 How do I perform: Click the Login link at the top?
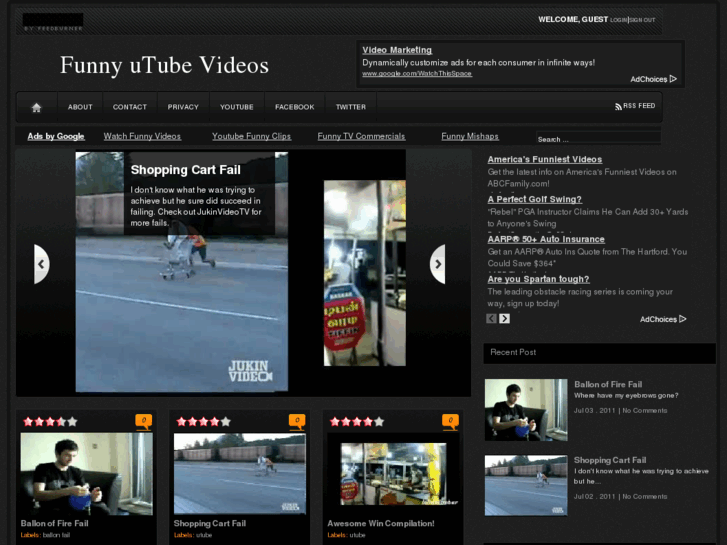pos(619,20)
